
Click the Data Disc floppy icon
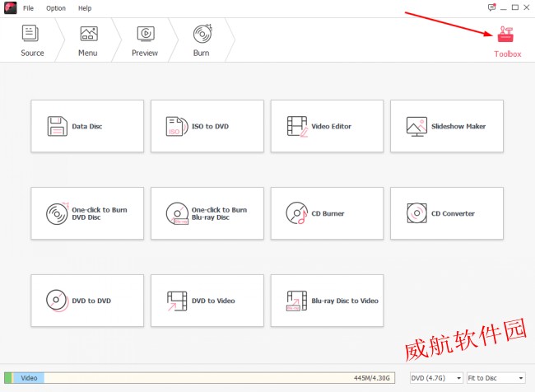pyautogui.click(x=57, y=126)
